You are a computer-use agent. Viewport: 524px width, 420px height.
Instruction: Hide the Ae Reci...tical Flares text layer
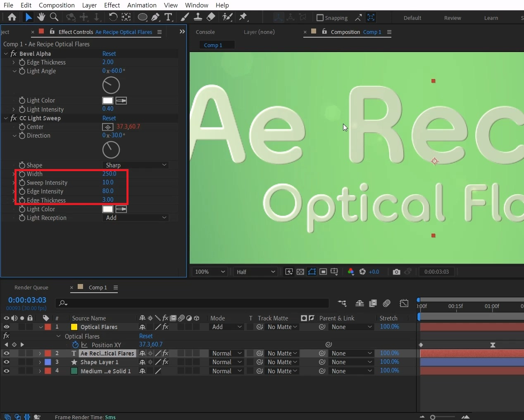pyautogui.click(x=6, y=353)
